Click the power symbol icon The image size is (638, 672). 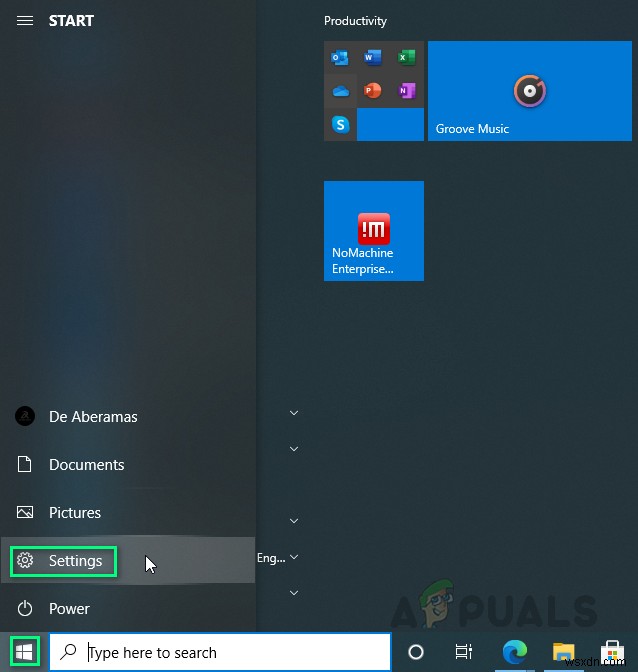(25, 608)
